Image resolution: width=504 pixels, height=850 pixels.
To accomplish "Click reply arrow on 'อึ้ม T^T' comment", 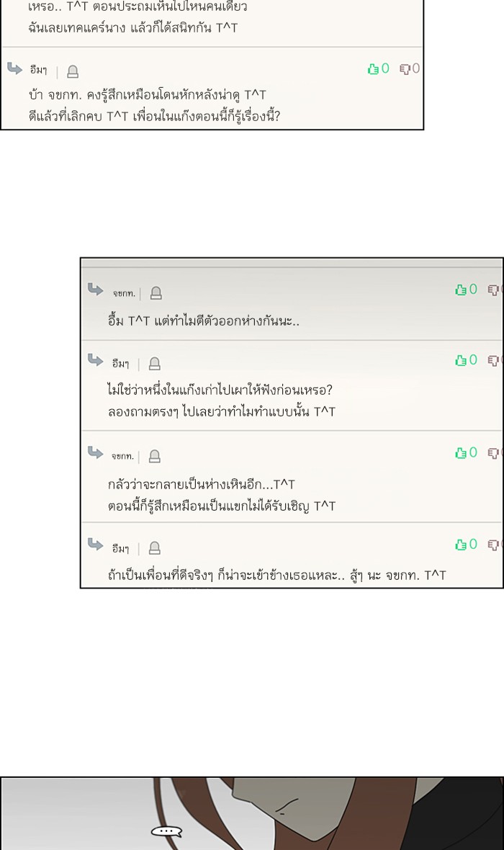I will coord(95,290).
